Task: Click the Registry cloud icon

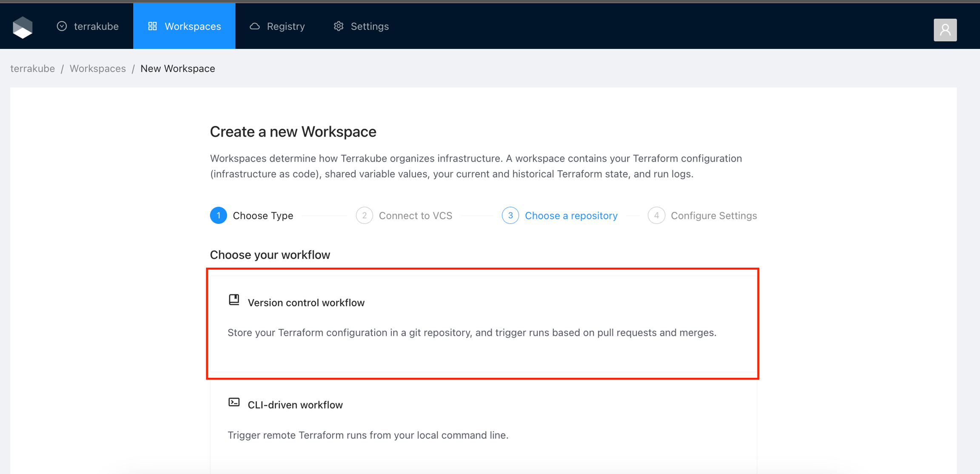Action: 254,26
